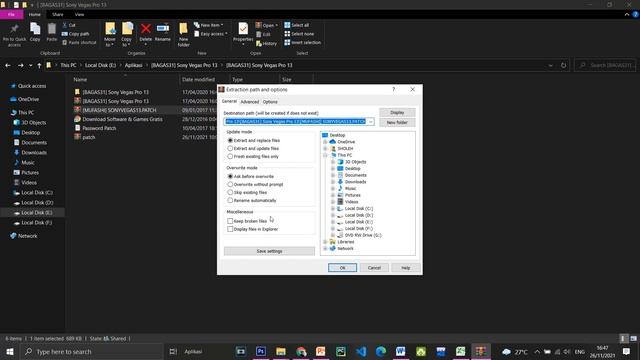Image resolution: width=640 pixels, height=360 pixels.
Task: Open the View ribbon tab
Action: tap(79, 14)
